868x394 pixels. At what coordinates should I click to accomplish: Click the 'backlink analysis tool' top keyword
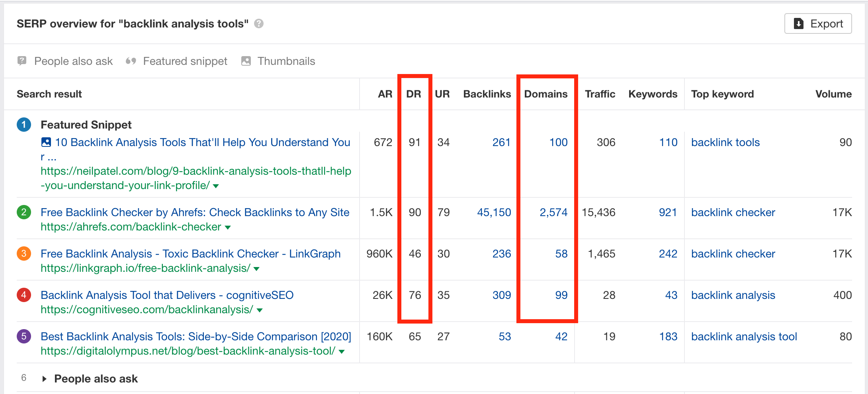pyautogui.click(x=744, y=336)
